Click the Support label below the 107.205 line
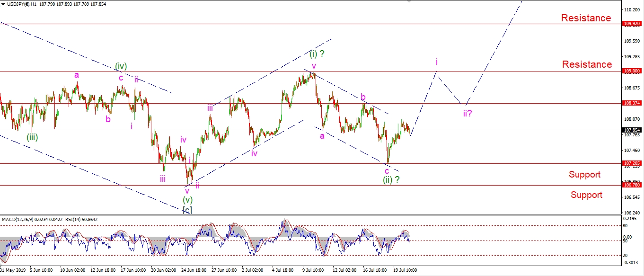The height and width of the screenshot is (276, 644). tap(584, 175)
